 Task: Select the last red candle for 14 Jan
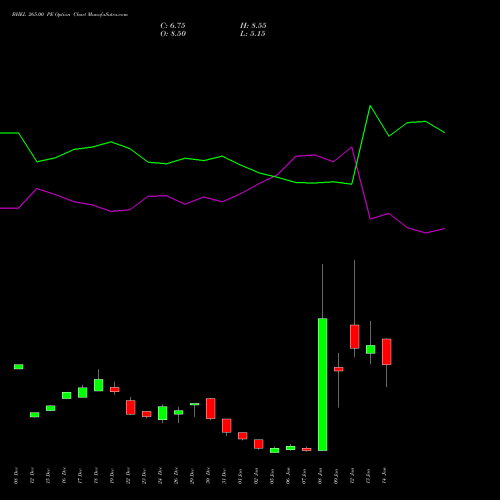[386, 352]
